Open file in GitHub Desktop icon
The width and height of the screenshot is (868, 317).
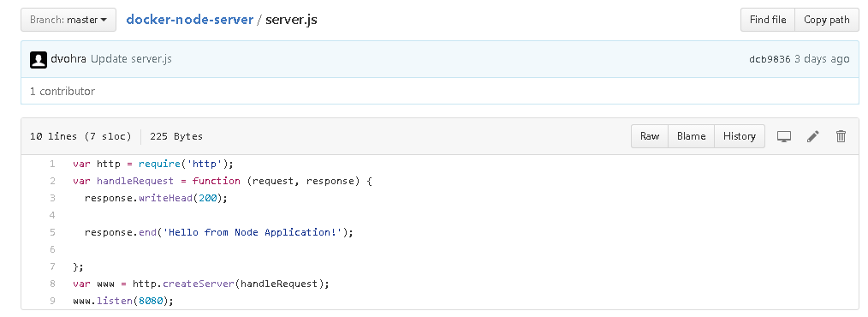[784, 136]
